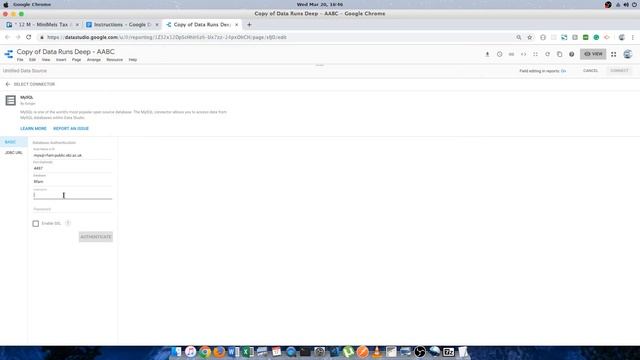Viewport: 640px width, 360px height.
Task: Click the Username input field
Action: (x=72, y=195)
